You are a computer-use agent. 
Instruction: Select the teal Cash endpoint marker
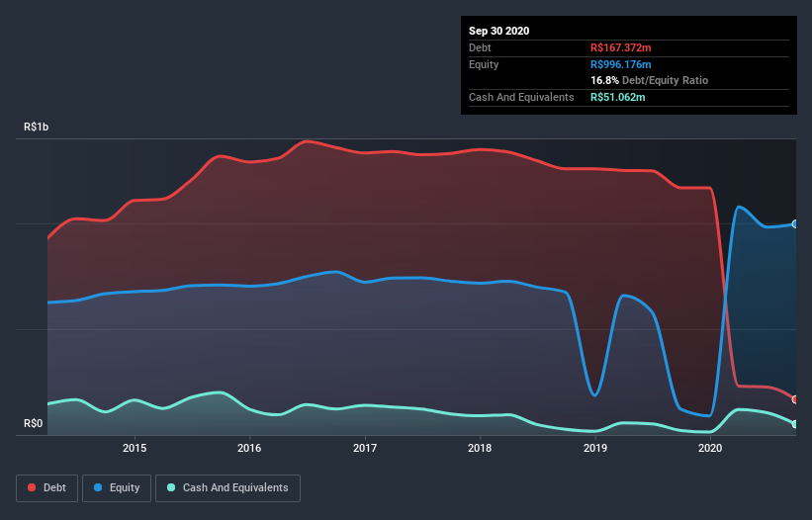(x=795, y=424)
